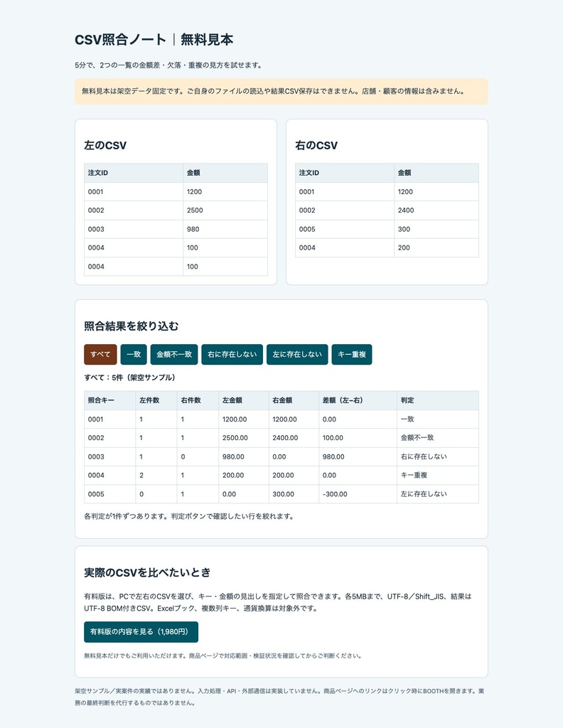Click the yellow 無料見本は架空データ固定 notice

pos(281,91)
